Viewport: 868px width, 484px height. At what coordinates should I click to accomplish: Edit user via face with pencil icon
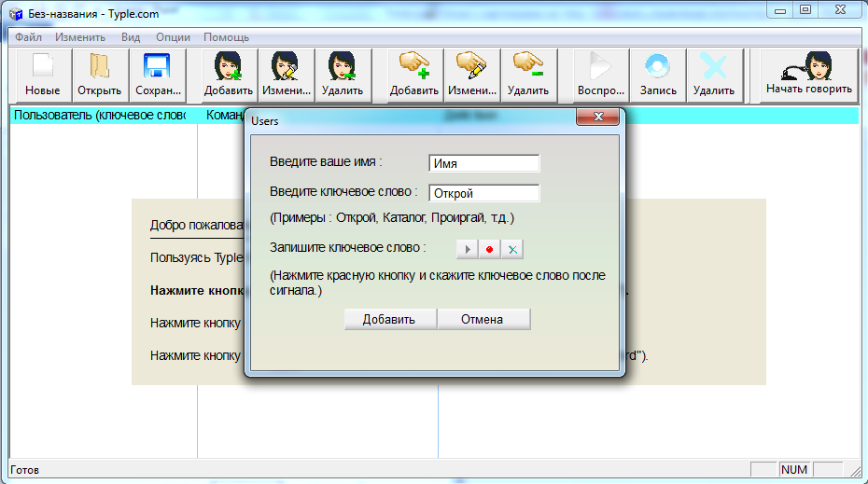coord(285,75)
